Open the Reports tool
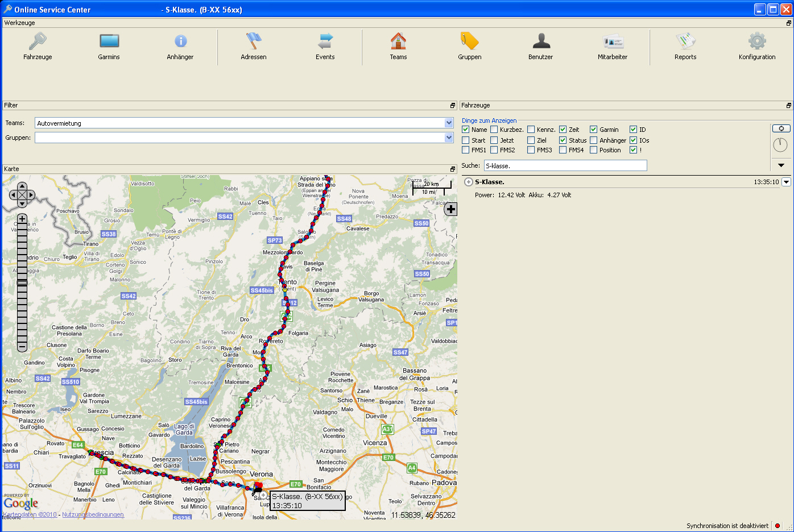 (x=685, y=46)
